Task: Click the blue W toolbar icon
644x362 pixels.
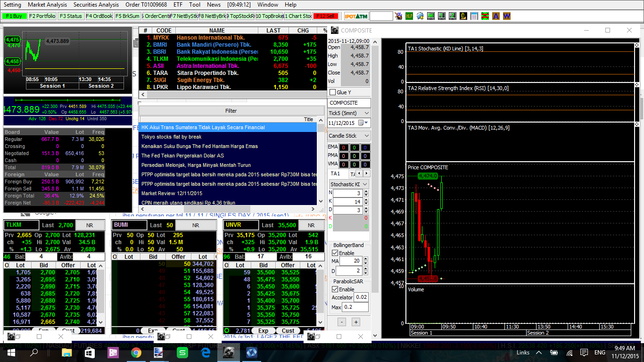Action: tap(506, 16)
